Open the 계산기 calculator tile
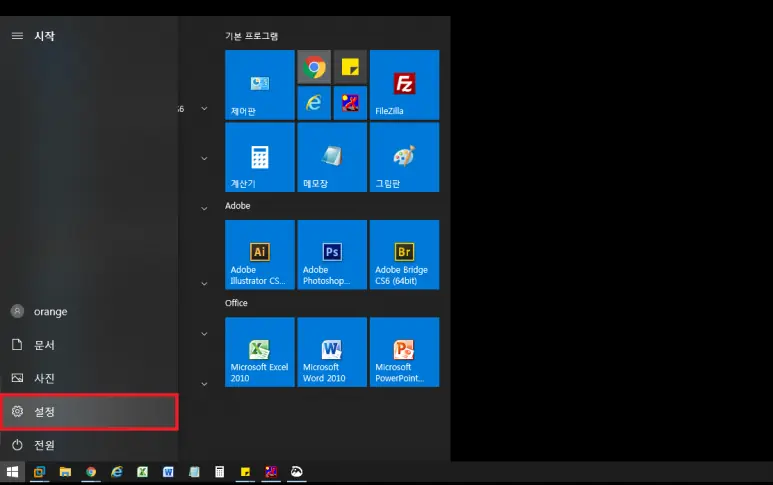The image size is (773, 485). coord(260,157)
